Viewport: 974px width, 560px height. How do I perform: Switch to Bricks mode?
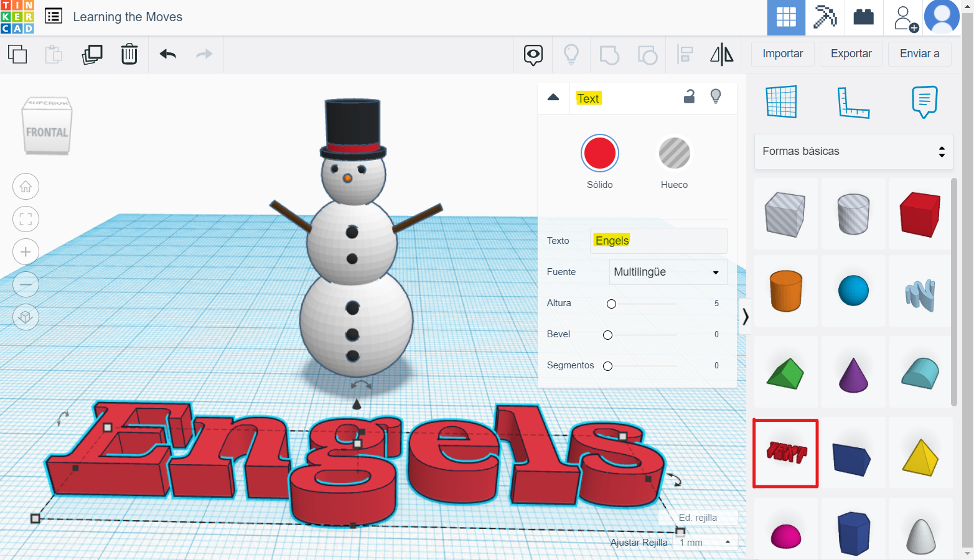point(864,17)
